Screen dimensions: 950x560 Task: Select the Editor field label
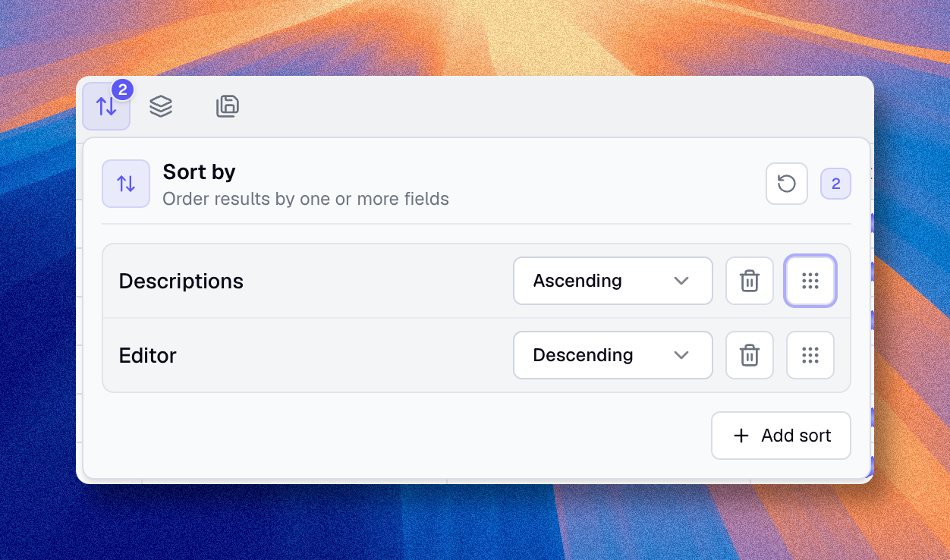coord(148,355)
